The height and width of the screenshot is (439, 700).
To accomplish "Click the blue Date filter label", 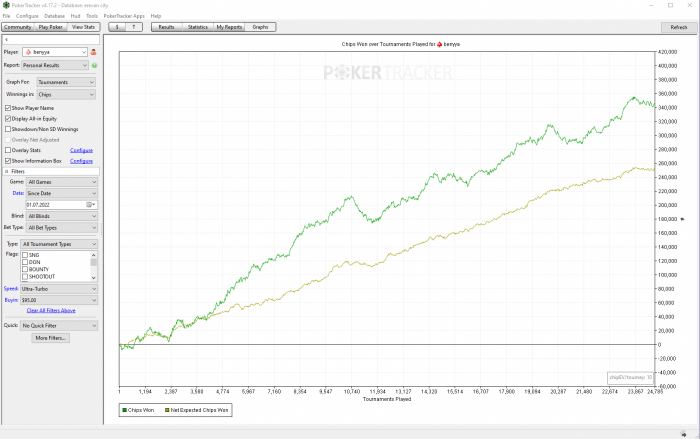I will click(18, 193).
